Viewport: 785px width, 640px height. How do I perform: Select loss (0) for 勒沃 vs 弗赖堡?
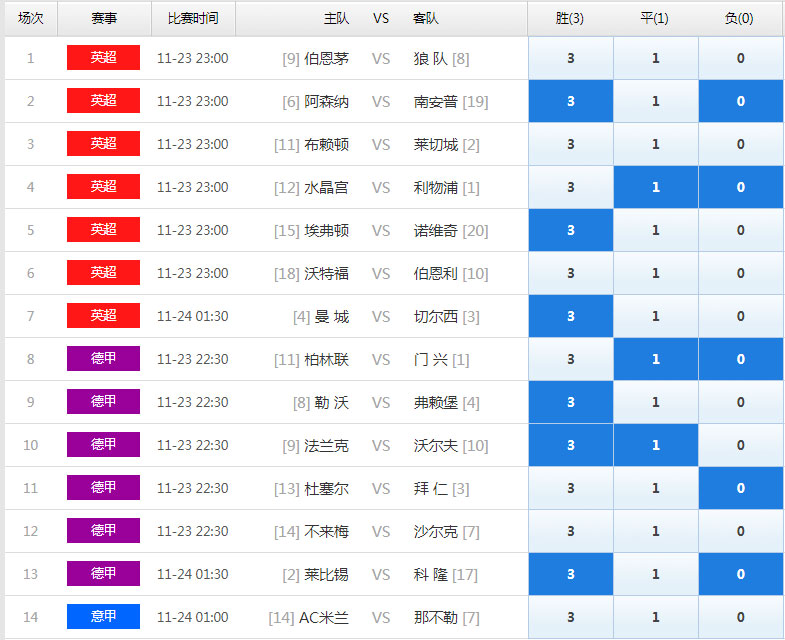741,403
